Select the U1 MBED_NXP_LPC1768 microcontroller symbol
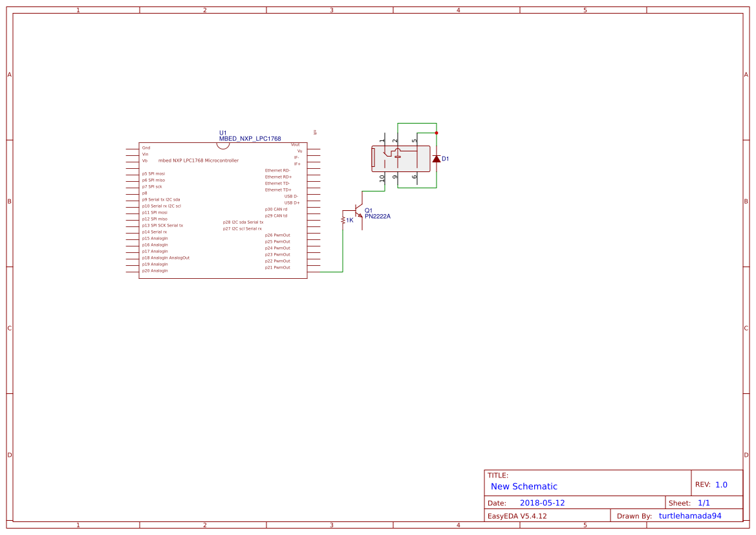This screenshot has height=535, width=756. pyautogui.click(x=223, y=207)
